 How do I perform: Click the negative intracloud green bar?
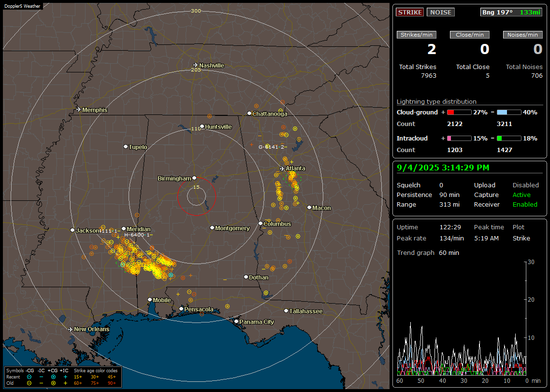509,139
